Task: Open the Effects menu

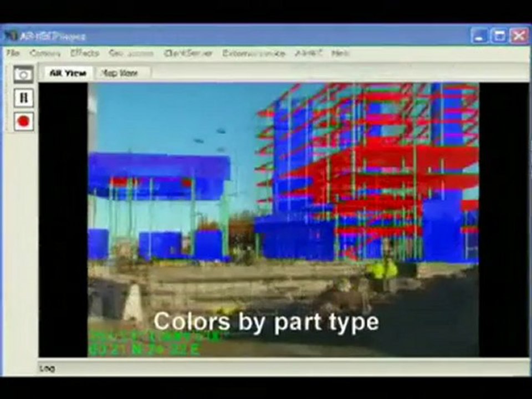Action: 85,53
